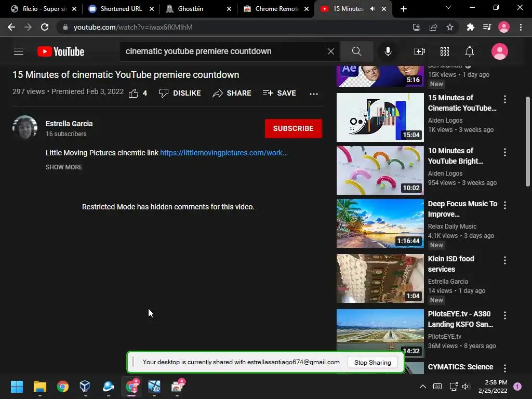
Task: Open volume control in system tray
Action: click(x=465, y=387)
